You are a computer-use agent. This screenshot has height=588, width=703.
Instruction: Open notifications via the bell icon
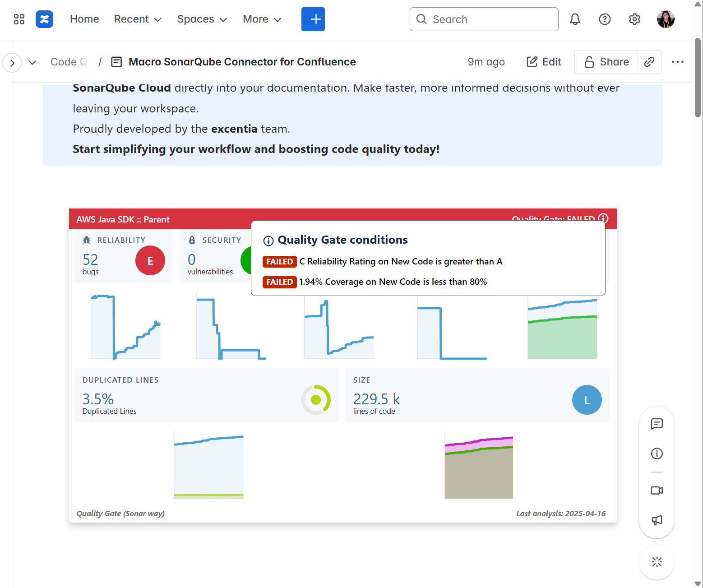575,19
